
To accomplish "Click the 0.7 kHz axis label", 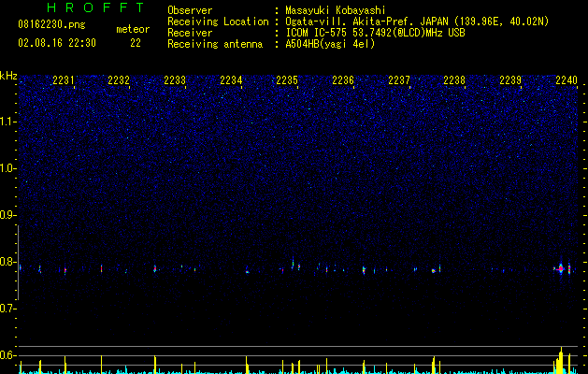I will click(x=7, y=309).
